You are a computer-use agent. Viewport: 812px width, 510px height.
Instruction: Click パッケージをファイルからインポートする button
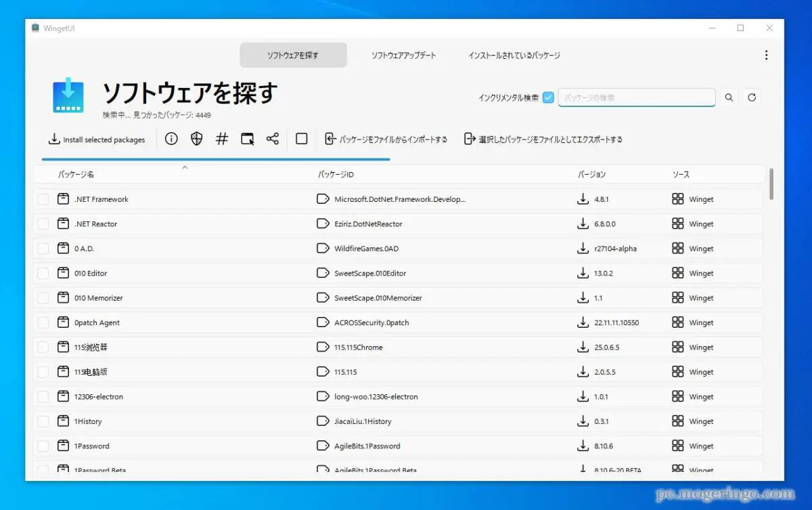tap(386, 140)
